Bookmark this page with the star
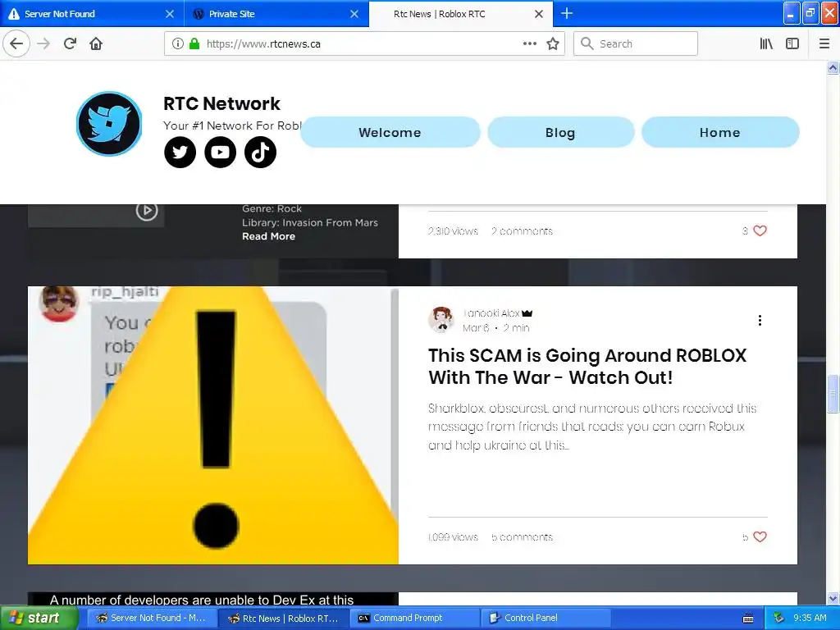The width and height of the screenshot is (840, 630). tap(553, 43)
